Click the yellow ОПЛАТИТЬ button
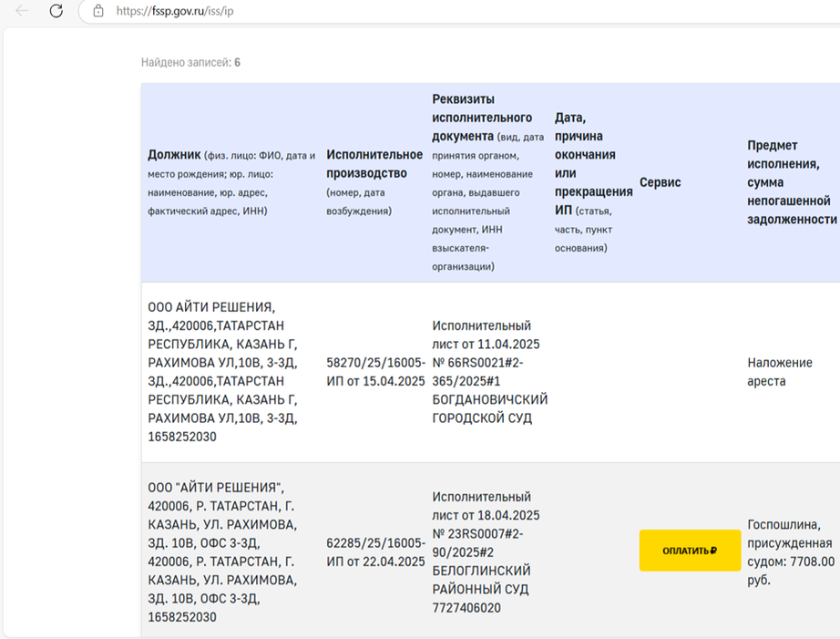The image size is (840, 639). [x=690, y=551]
